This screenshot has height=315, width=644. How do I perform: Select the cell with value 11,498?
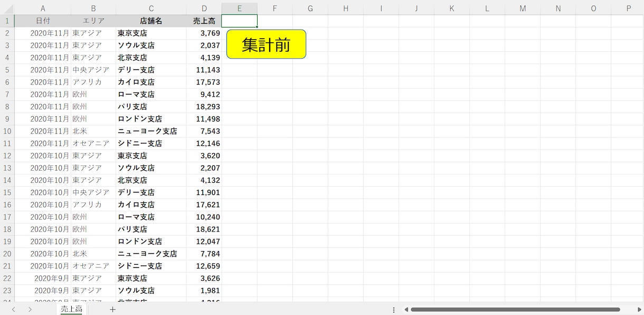pyautogui.click(x=204, y=119)
